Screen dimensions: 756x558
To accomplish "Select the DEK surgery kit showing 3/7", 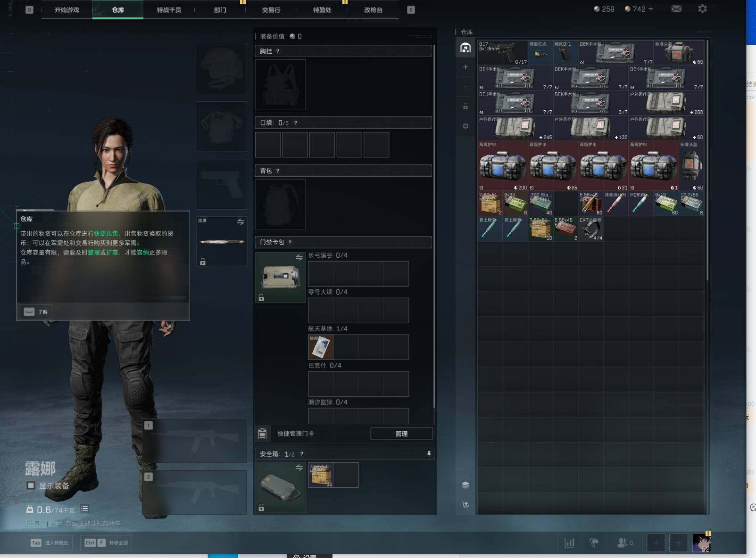I will pyautogui.click(x=591, y=103).
